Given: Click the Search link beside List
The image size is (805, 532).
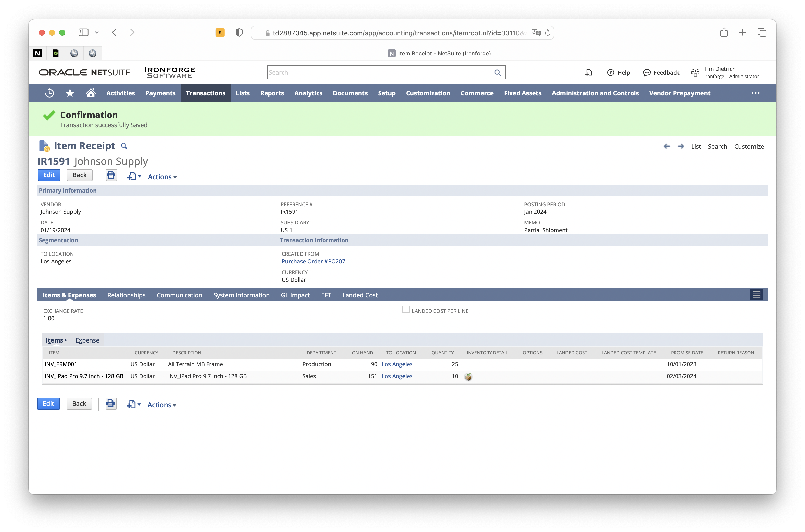Looking at the screenshot, I should 717,146.
